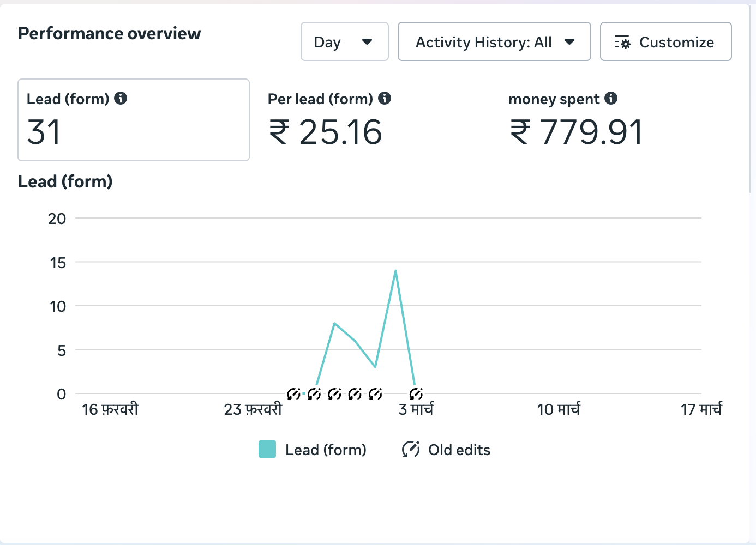Click the highest peak on the line chart
The image size is (756, 545).
[x=395, y=271]
